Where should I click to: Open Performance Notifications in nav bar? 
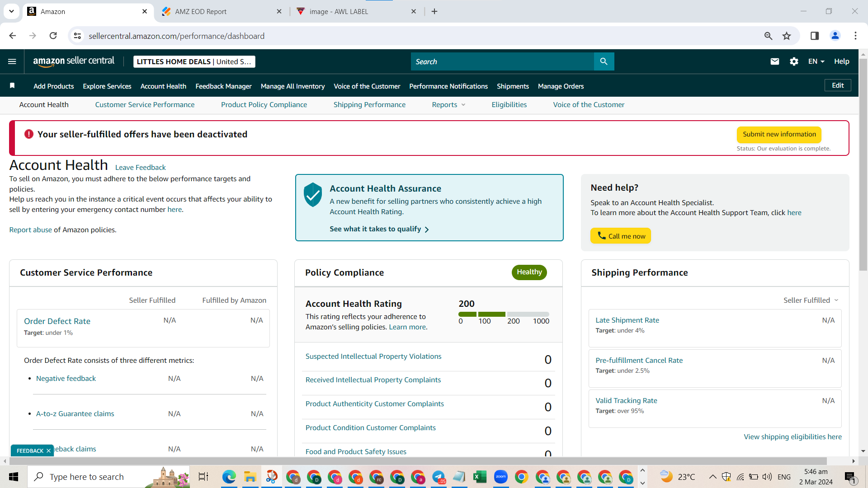pyautogui.click(x=448, y=86)
